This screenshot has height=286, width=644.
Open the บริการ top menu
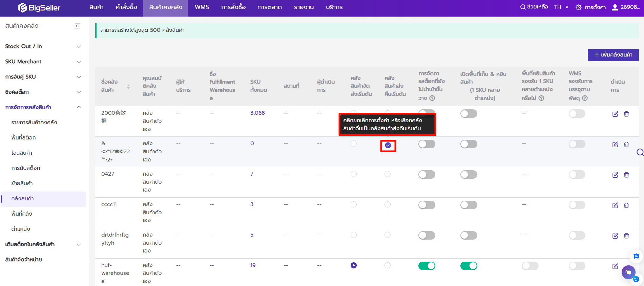click(334, 7)
